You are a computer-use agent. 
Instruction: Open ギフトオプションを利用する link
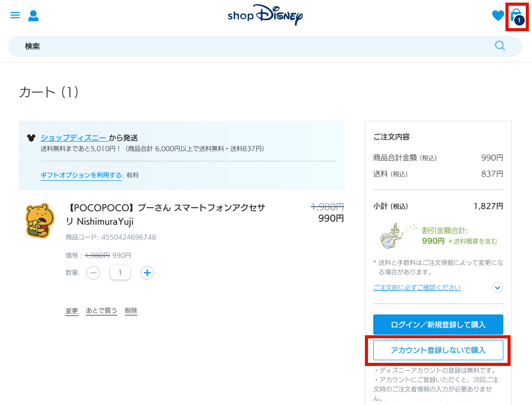tap(82, 175)
